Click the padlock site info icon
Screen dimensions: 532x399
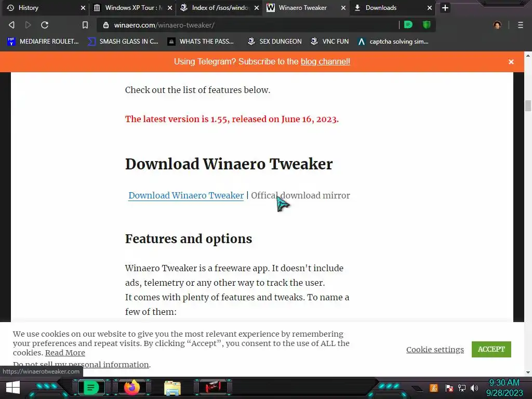click(x=106, y=25)
